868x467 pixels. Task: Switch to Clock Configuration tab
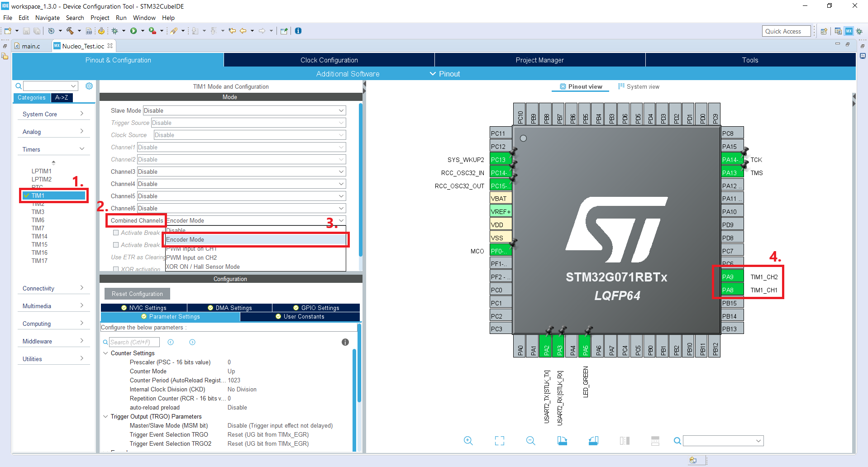pyautogui.click(x=329, y=60)
